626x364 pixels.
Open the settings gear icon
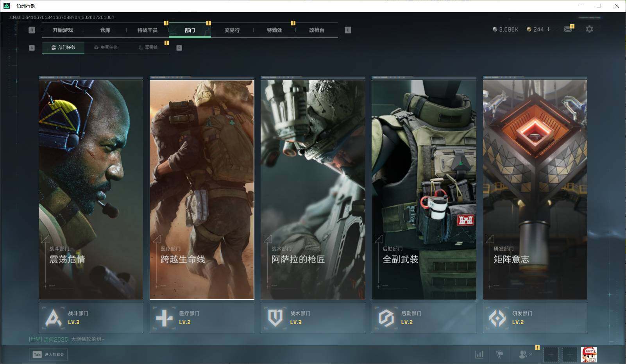(x=589, y=29)
